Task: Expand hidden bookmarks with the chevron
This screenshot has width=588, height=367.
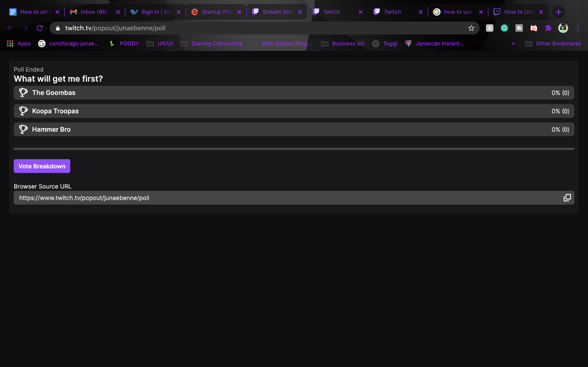Action: 513,43
